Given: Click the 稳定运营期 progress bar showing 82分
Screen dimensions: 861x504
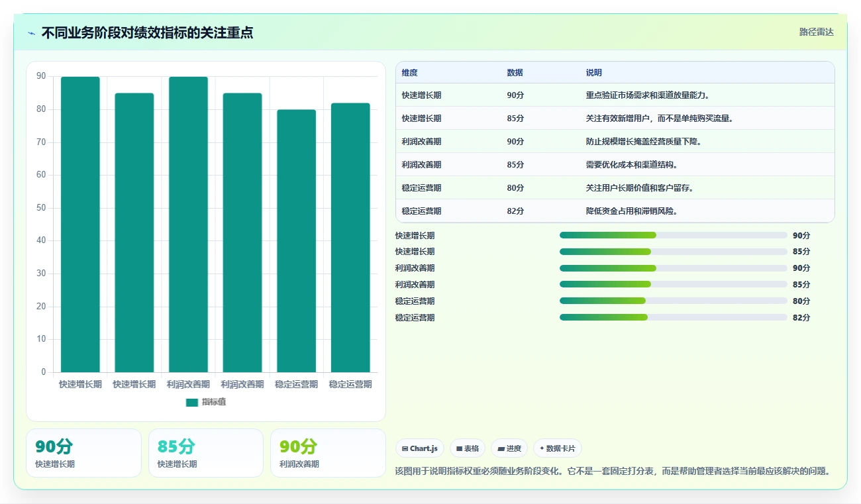Looking at the screenshot, I should (x=674, y=317).
